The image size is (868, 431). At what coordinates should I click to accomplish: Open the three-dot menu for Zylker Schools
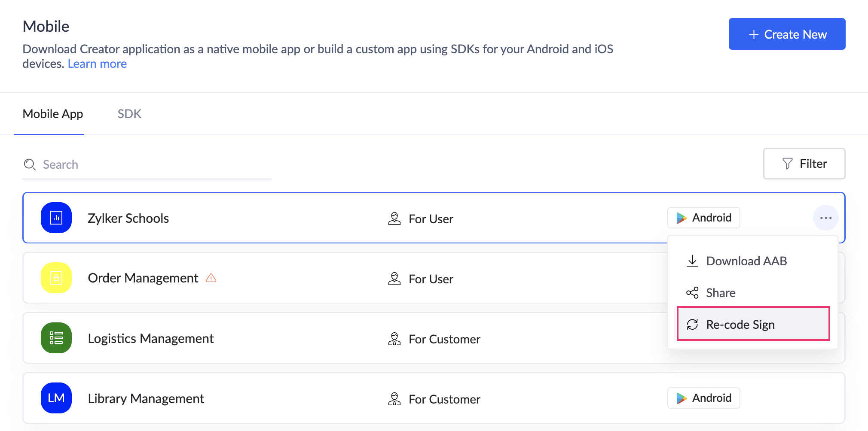(x=825, y=218)
